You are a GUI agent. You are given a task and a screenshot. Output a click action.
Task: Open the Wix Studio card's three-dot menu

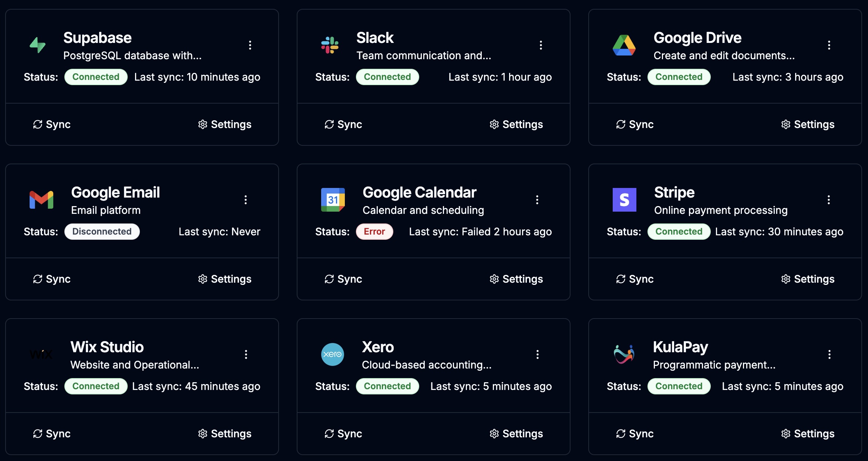(x=246, y=354)
